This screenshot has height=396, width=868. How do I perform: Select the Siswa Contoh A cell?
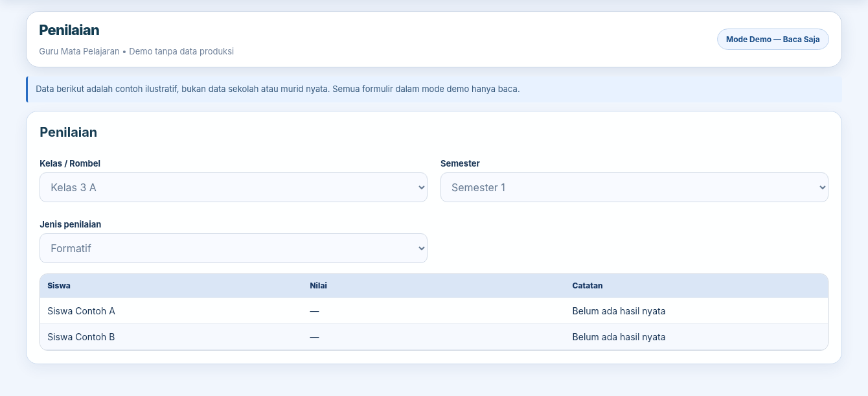coord(171,311)
